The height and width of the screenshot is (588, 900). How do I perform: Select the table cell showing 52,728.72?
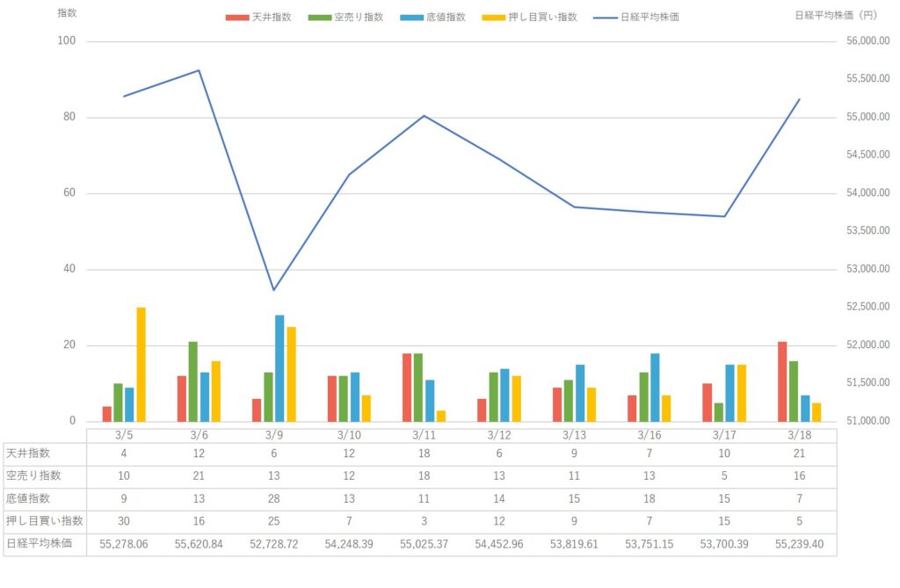coord(273,544)
